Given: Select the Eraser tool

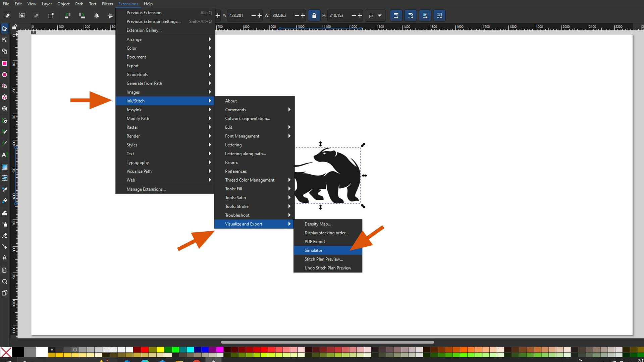Looking at the screenshot, I should click(x=4, y=235).
